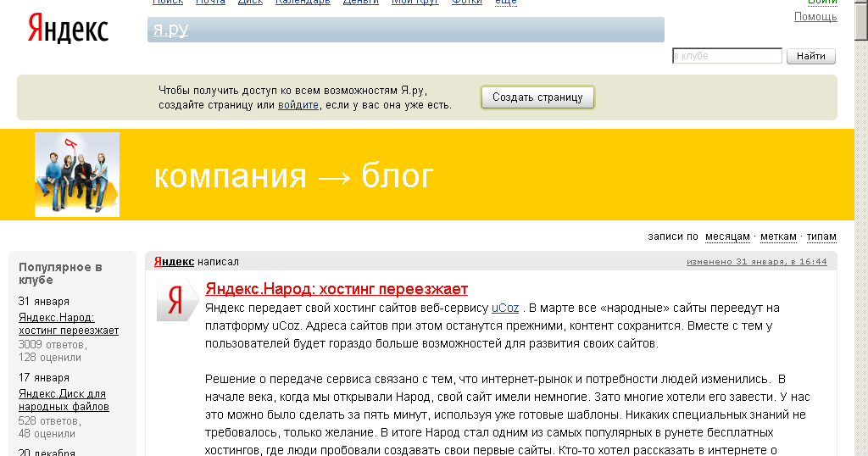Open the Яндекс author link above the post
Viewport: 868px width, 456px height.
coord(174,262)
